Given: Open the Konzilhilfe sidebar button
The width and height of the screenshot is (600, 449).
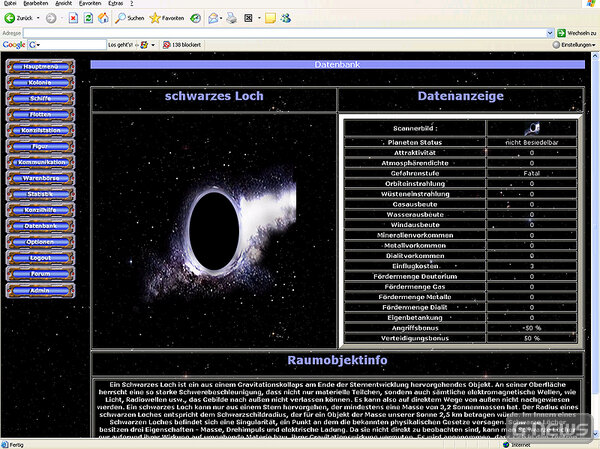Looking at the screenshot, I should pos(41,210).
